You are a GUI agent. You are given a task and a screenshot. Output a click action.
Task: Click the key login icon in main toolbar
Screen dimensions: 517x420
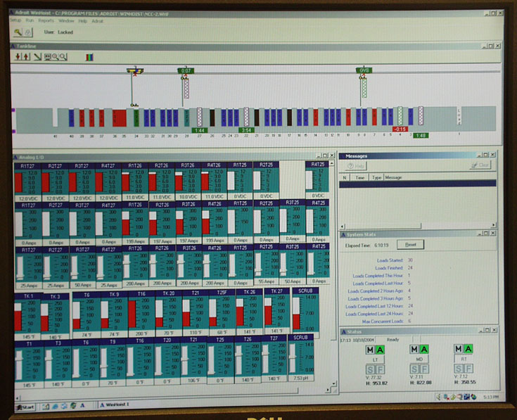tap(17, 32)
